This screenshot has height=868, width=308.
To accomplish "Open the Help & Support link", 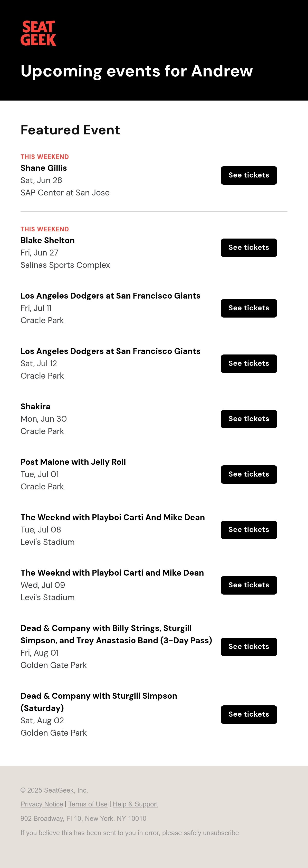I will point(135,804).
